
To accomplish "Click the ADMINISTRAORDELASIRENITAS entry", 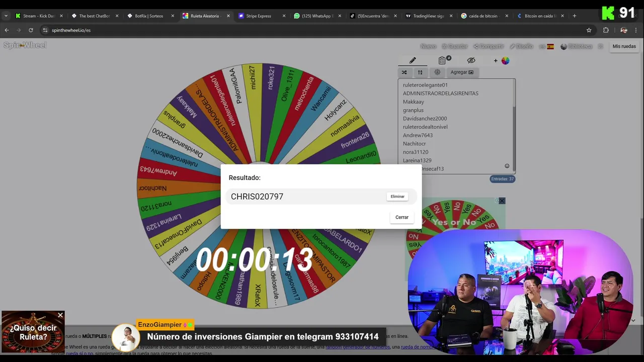I will tap(440, 94).
